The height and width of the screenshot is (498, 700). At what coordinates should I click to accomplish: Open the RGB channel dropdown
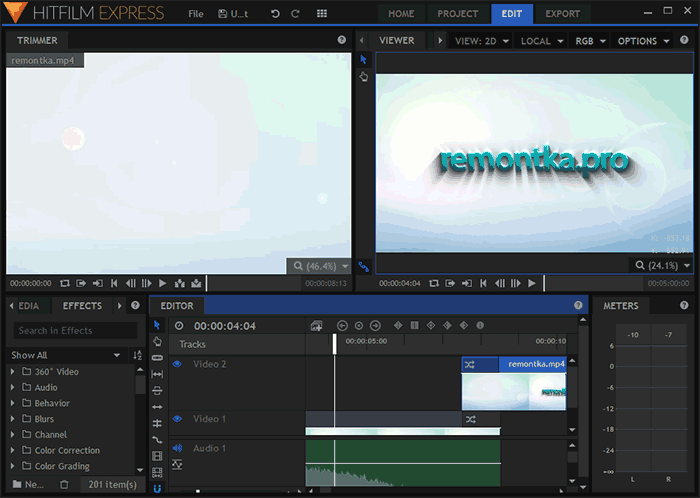coord(590,41)
